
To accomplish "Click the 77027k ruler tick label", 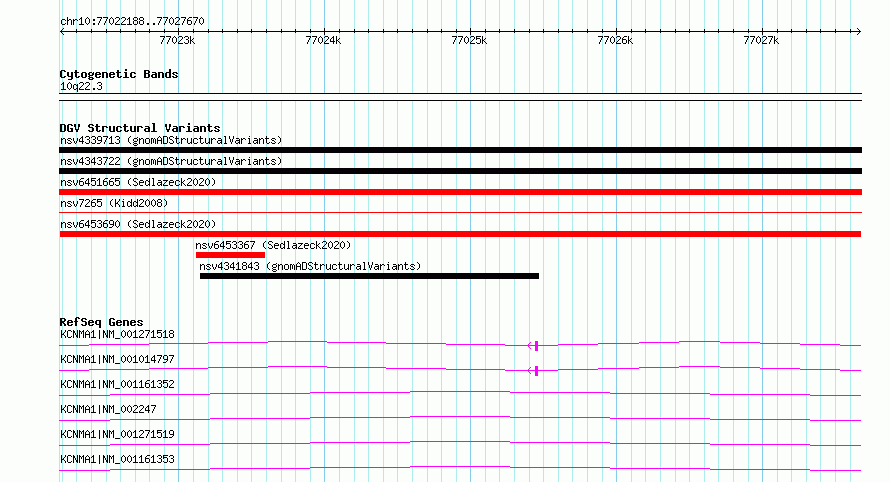I will (761, 40).
